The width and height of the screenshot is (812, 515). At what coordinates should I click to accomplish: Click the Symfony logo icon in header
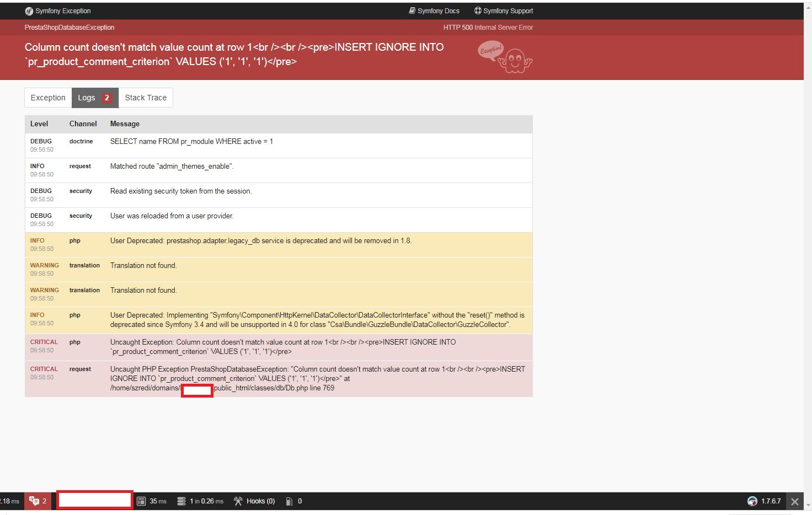[29, 11]
